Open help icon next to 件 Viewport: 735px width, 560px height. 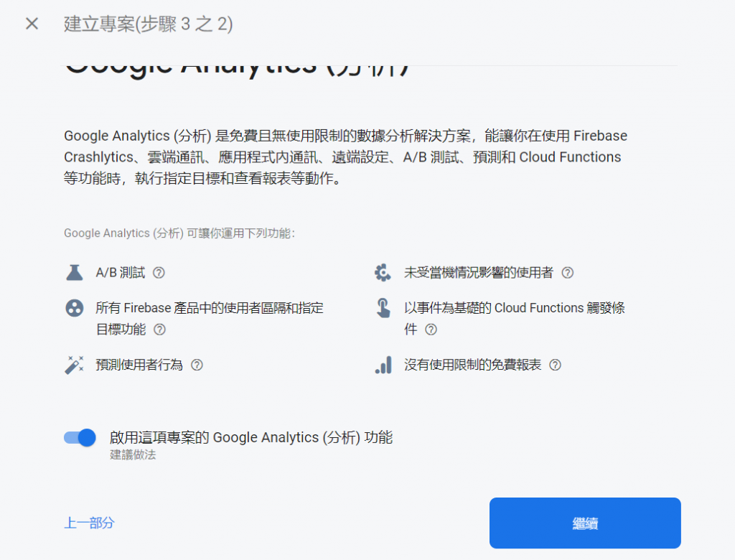(x=431, y=330)
